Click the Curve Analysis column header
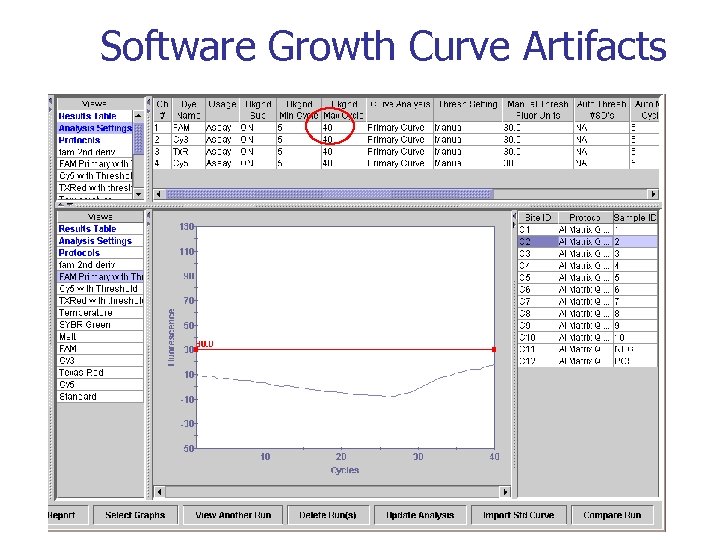This screenshot has height=540, width=720. click(399, 110)
